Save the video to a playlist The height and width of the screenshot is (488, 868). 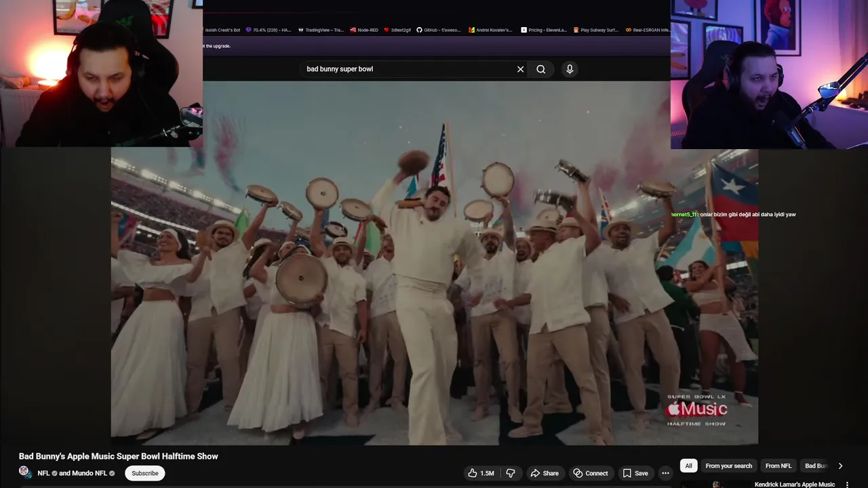[635, 473]
